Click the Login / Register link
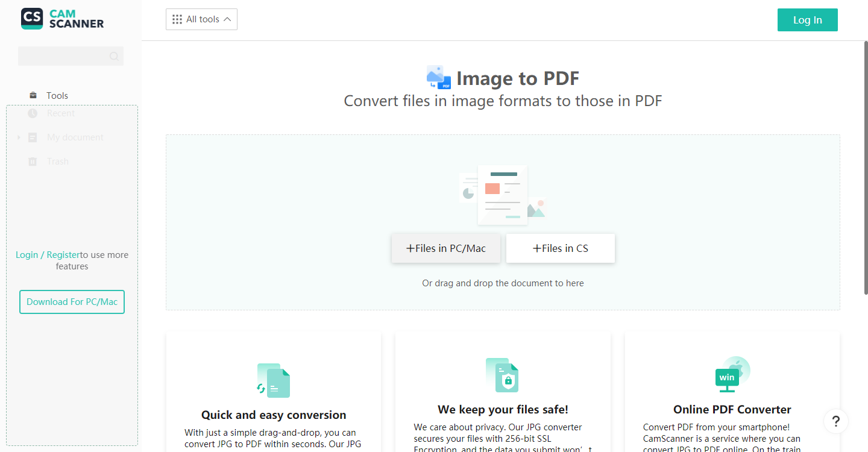 48,255
